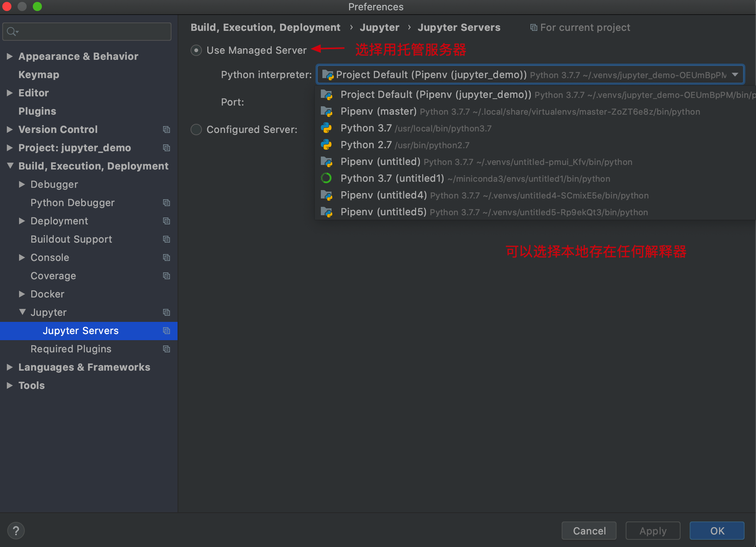
Task: Click the selected interpreter combo box field
Action: (x=530, y=75)
